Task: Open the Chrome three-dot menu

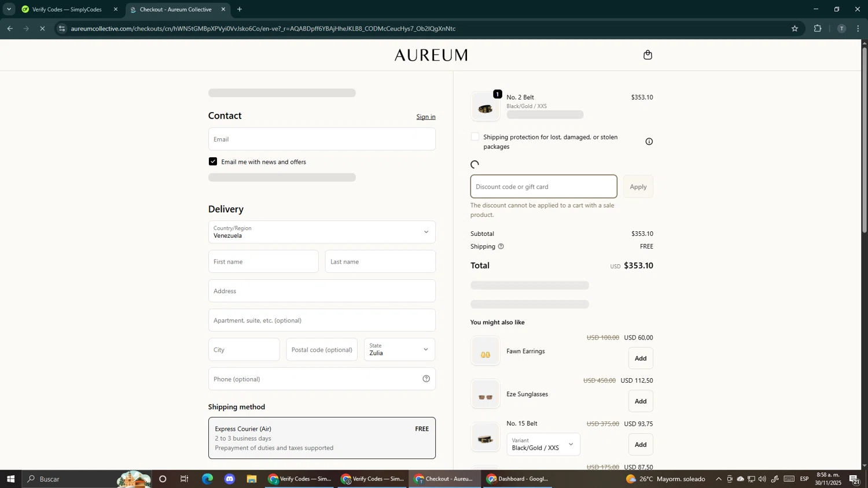Action: pos(858,28)
